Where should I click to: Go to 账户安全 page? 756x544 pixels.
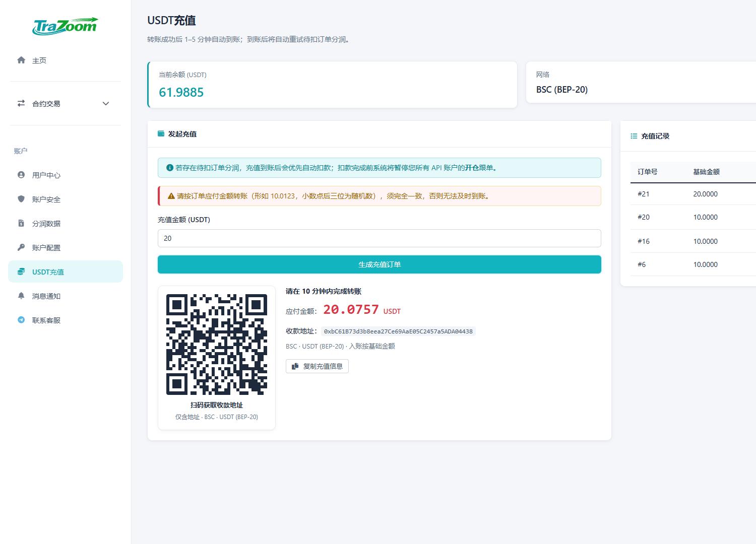click(x=66, y=199)
